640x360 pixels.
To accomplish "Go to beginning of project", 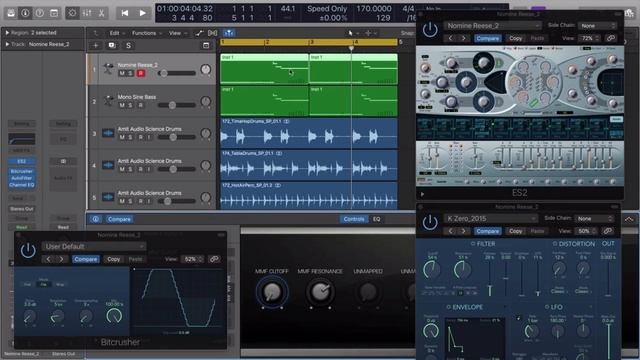I will 125,13.
